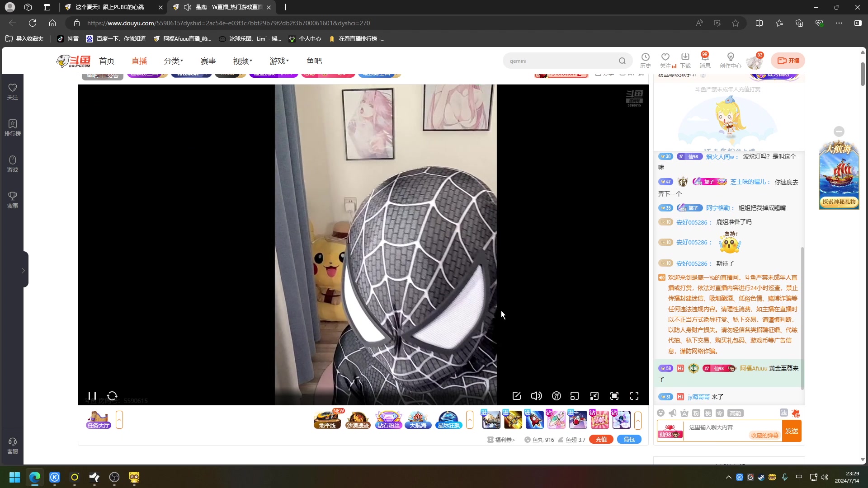Enable picture-in-picture for the player

[x=594, y=396]
